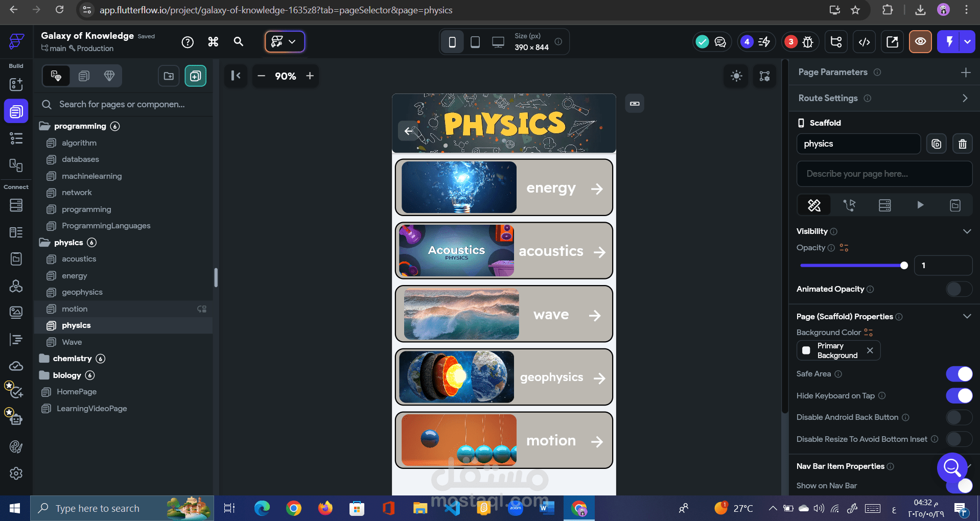The width and height of the screenshot is (980, 521).
Task: Switch to the diamond components tab
Action: 109,76
